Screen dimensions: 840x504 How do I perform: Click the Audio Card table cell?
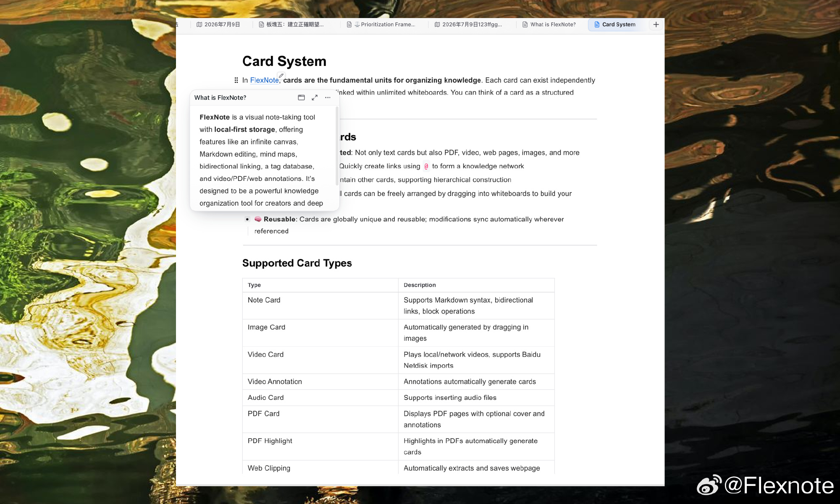[x=320, y=397]
